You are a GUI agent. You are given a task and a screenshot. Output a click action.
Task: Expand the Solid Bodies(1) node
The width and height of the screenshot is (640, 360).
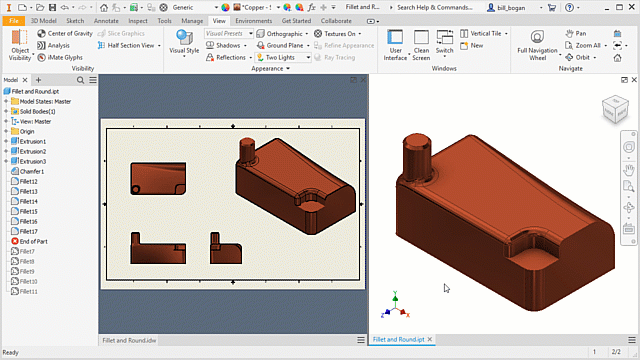coord(6,111)
